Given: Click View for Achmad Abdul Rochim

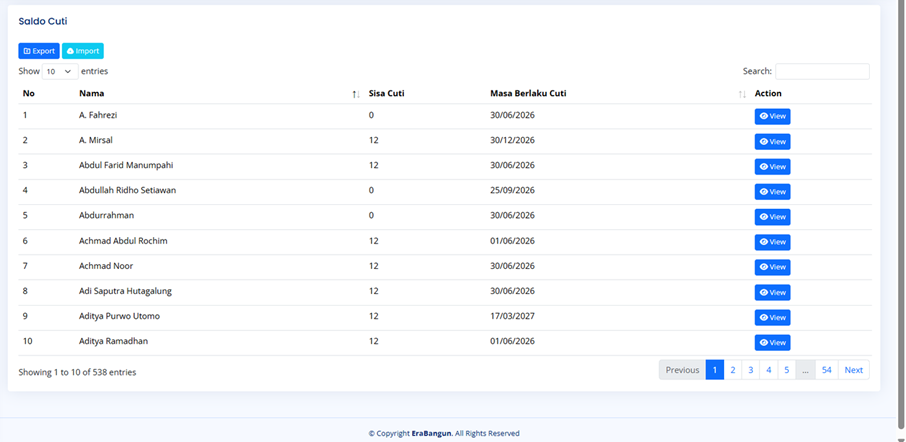Looking at the screenshot, I should [x=772, y=242].
